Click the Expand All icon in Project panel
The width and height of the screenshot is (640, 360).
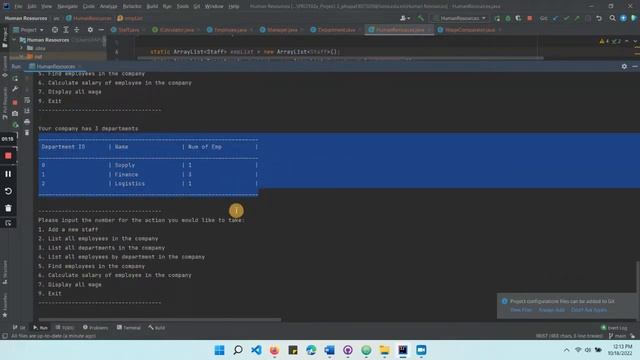coord(66,30)
